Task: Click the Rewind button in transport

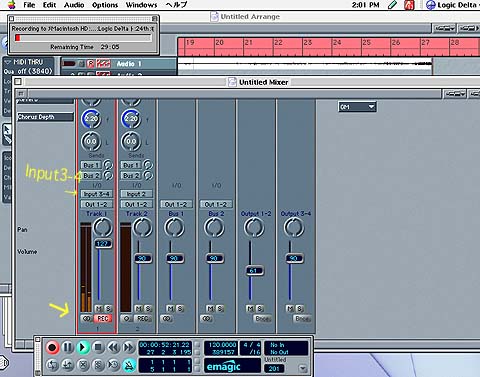Action: pyautogui.click(x=113, y=348)
